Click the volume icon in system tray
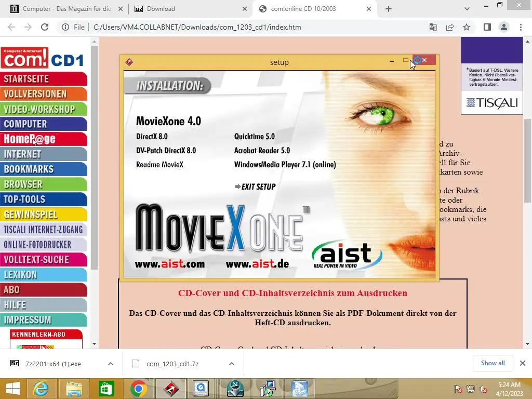The width and height of the screenshot is (532, 399). (x=483, y=389)
